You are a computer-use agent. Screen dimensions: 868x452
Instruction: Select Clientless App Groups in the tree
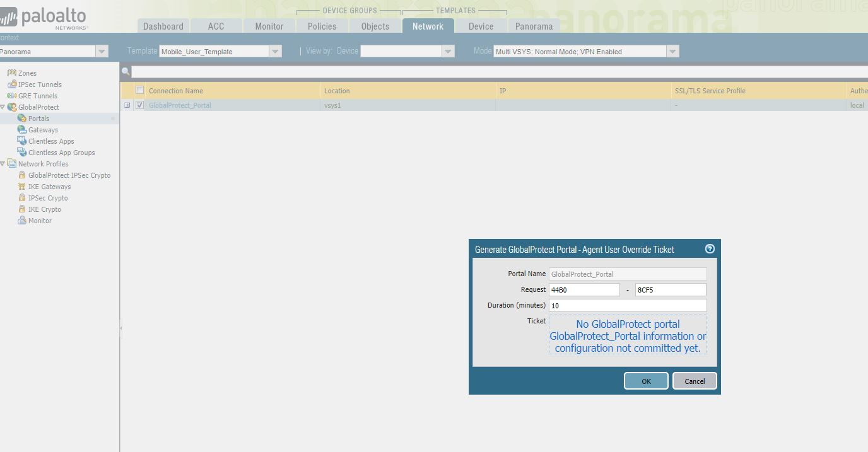pyautogui.click(x=62, y=153)
